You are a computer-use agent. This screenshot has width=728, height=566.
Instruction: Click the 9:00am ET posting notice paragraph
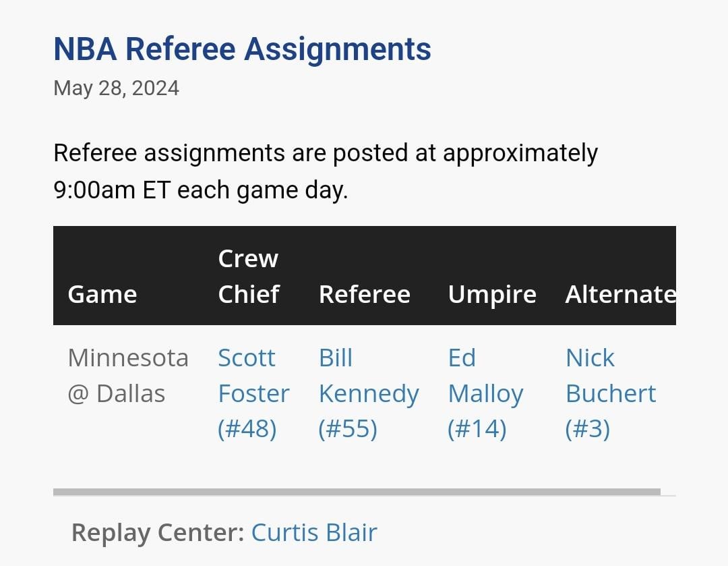click(325, 171)
